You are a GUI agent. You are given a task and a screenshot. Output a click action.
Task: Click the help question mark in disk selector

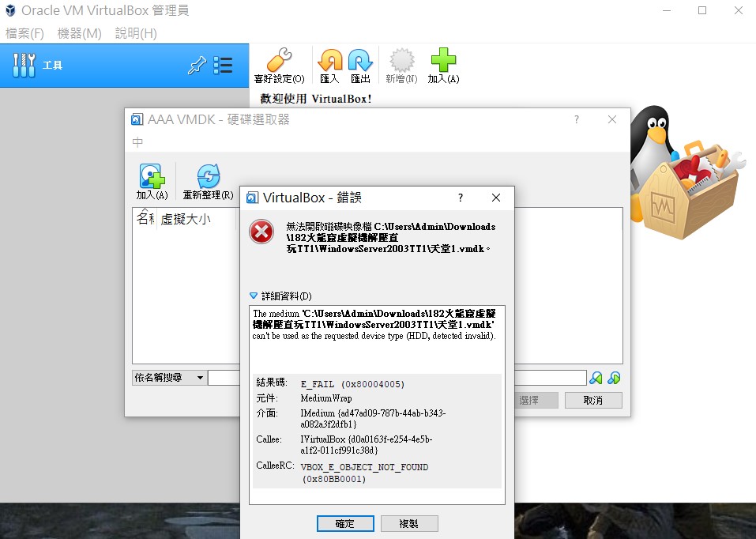(x=577, y=119)
